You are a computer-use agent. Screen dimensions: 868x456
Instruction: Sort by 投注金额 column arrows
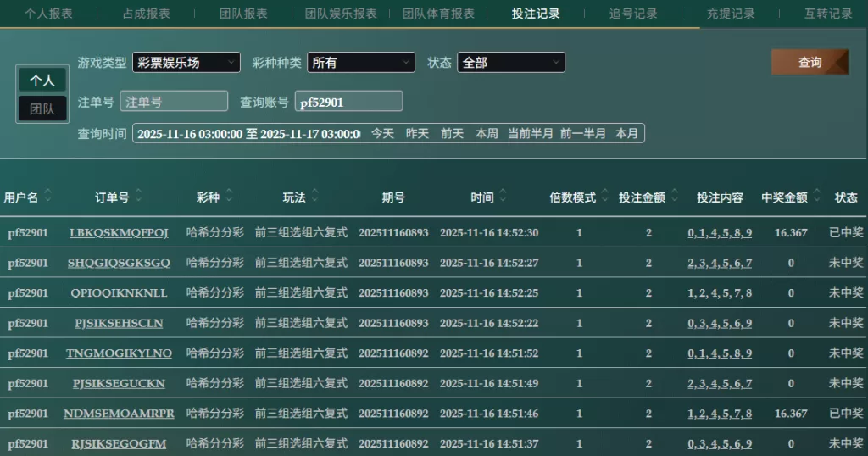click(675, 197)
